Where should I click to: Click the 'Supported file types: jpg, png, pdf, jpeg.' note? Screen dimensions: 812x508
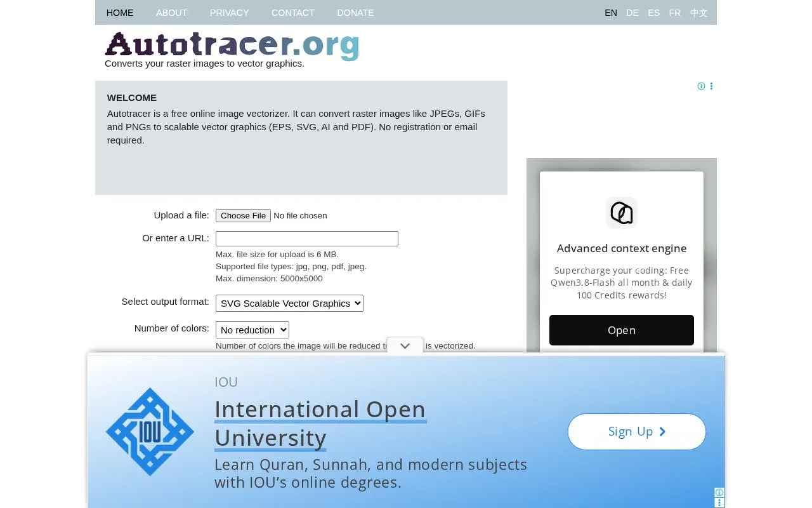pos(291,267)
